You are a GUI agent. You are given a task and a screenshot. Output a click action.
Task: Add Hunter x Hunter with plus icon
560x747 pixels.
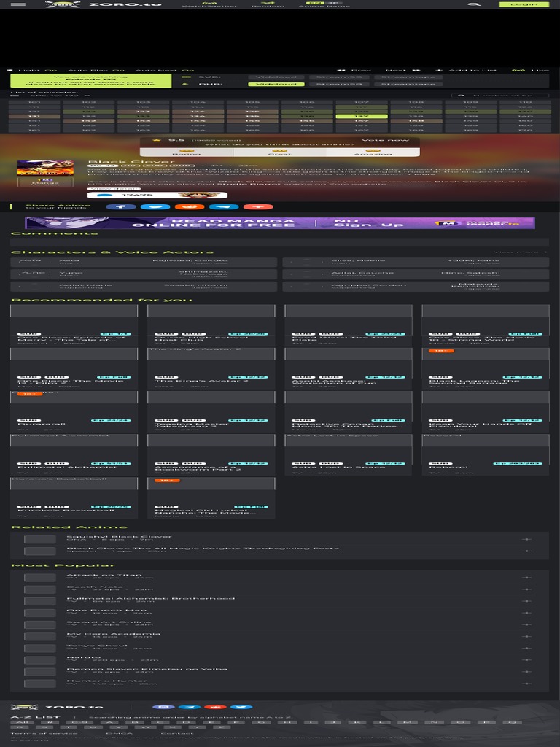coord(526,684)
